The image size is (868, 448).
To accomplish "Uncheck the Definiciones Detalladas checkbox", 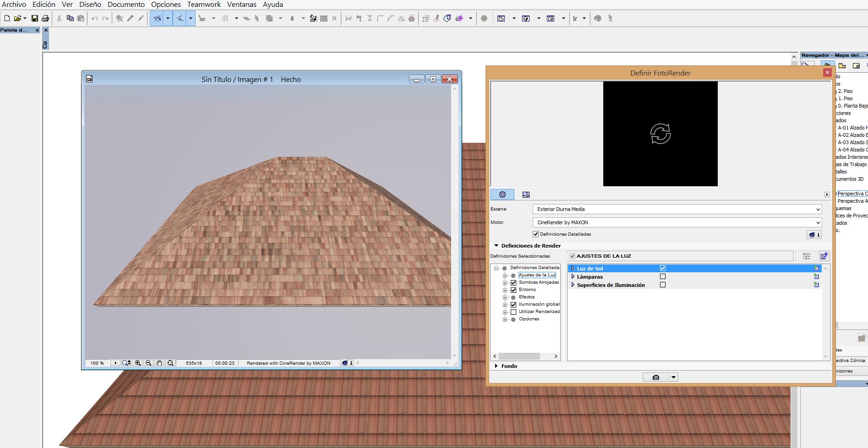I will click(x=535, y=234).
